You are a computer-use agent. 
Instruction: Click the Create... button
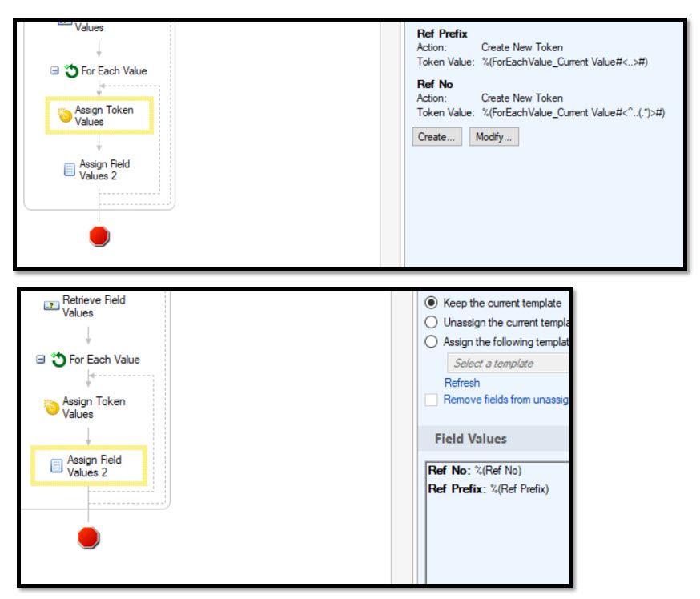[436, 137]
